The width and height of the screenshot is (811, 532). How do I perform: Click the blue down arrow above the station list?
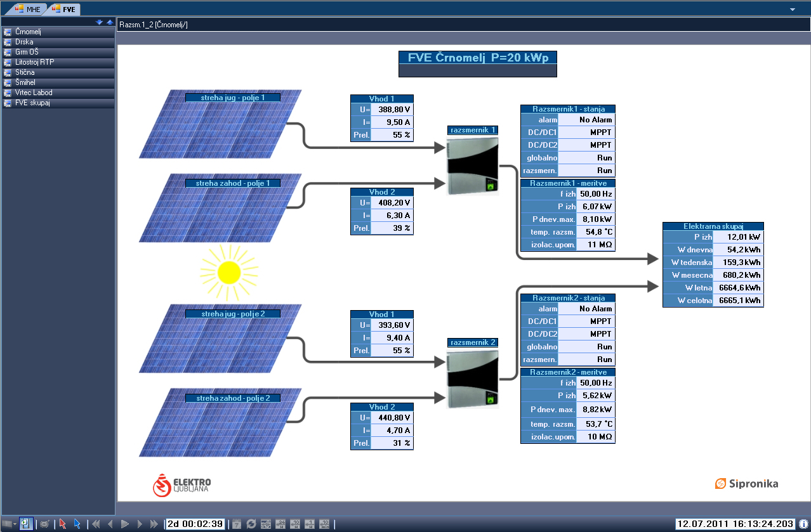[x=99, y=22]
